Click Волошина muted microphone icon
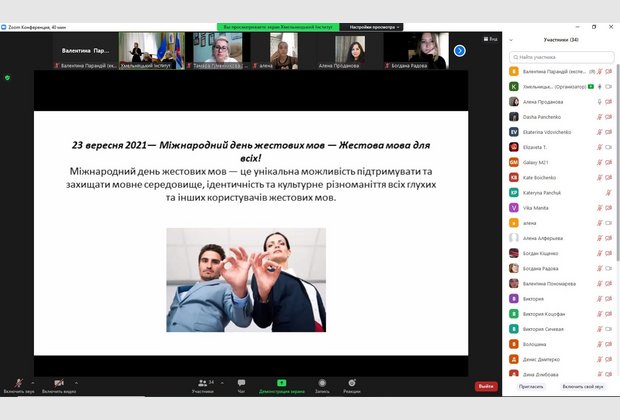620x420 pixels. coord(600,344)
